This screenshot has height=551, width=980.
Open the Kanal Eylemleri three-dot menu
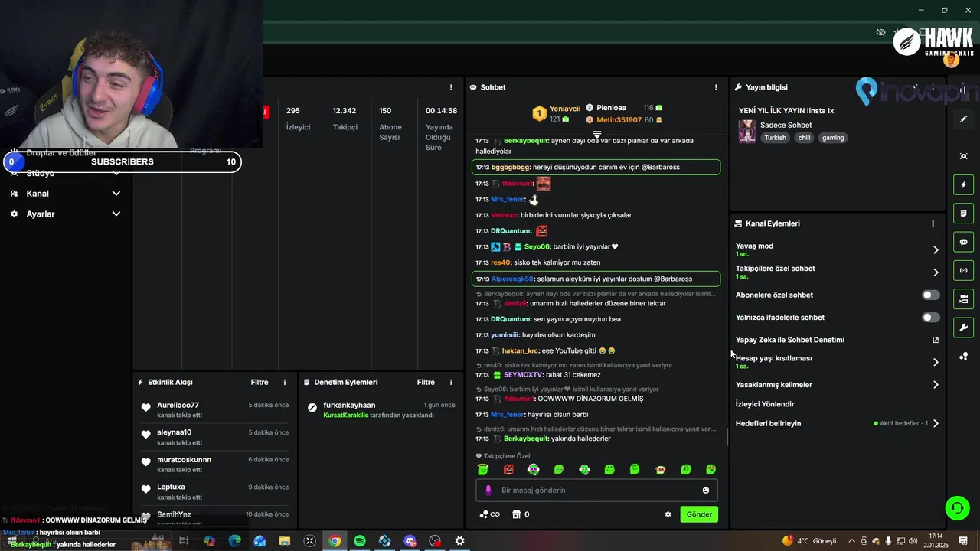(x=933, y=223)
